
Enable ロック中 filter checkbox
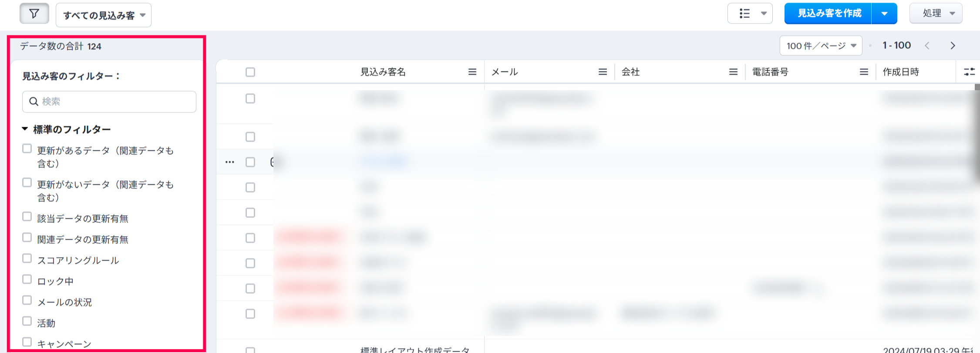coord(27,279)
